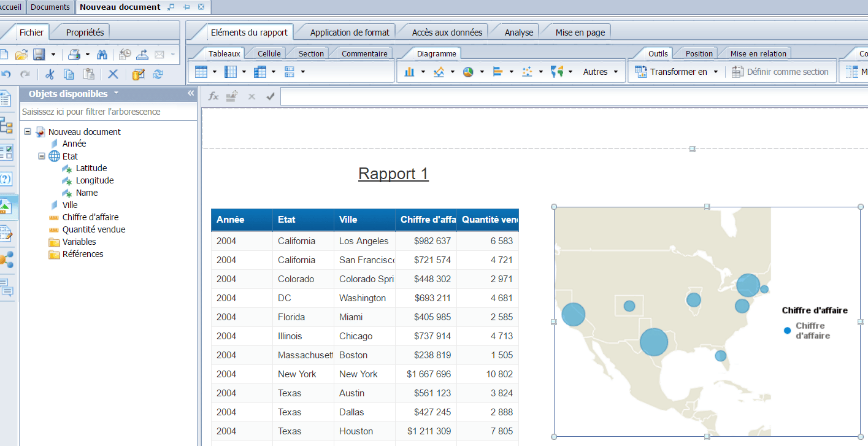Validate formula with the checkmark icon
Viewport: 868px width, 446px height.
coord(270,96)
